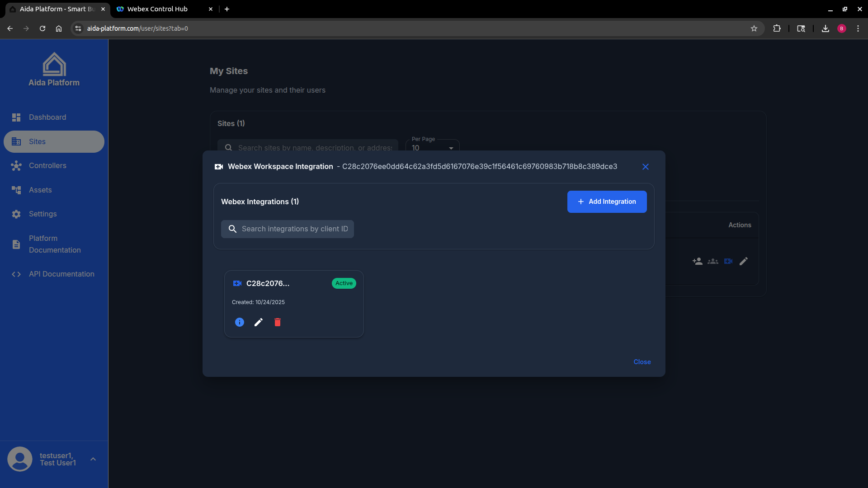
Task: Click the testuser1 profile avatar circle
Action: click(x=20, y=459)
